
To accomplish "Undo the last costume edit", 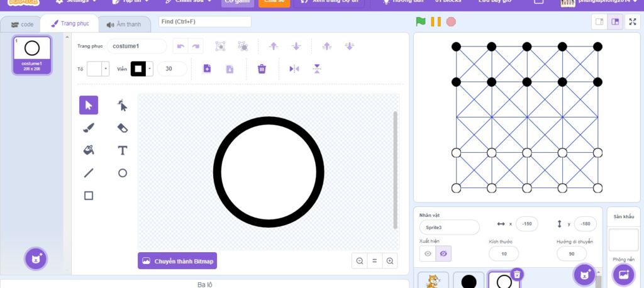I will click(x=180, y=46).
